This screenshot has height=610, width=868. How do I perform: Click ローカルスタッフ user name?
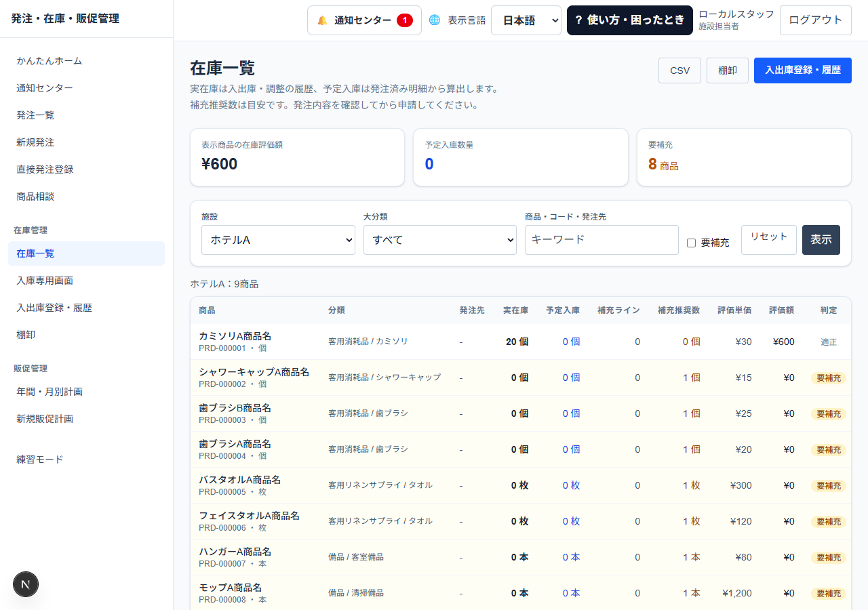pos(736,14)
